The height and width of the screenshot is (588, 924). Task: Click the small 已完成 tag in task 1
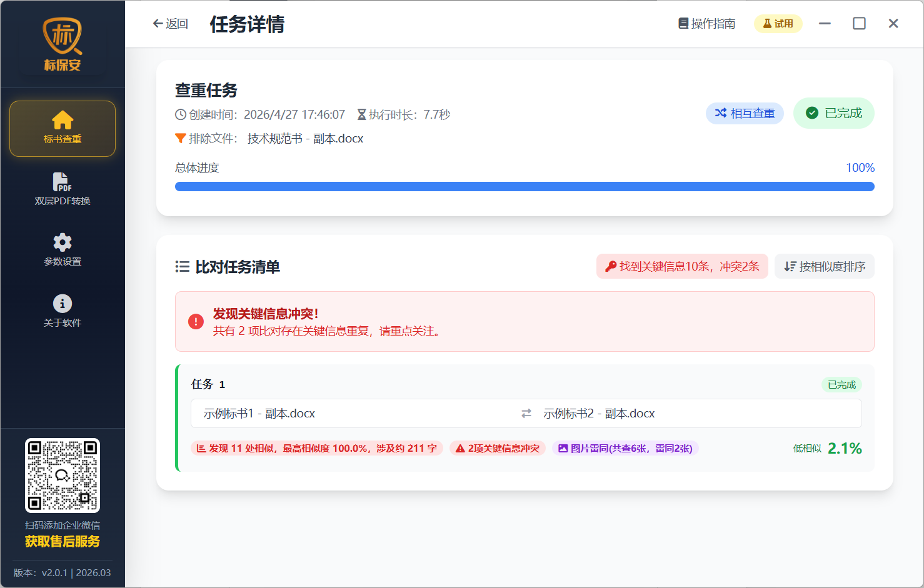[x=841, y=385]
